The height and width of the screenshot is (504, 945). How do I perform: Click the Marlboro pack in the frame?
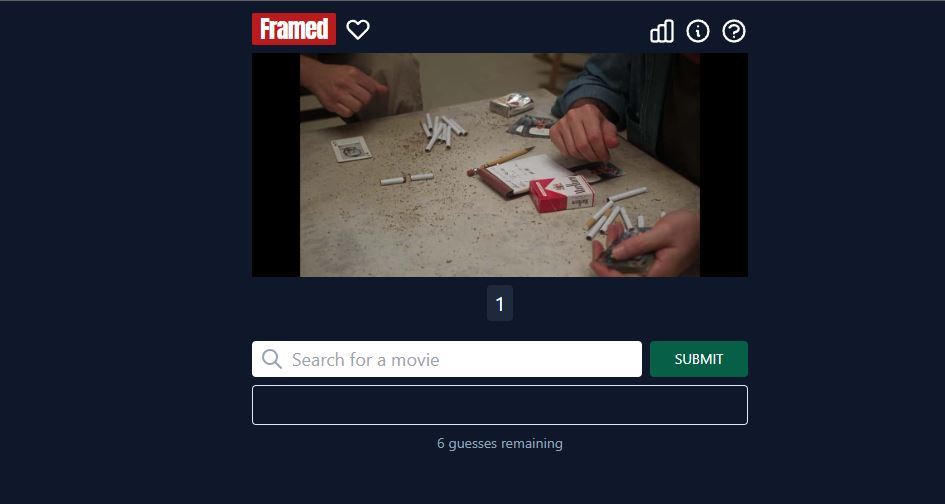coord(562,194)
